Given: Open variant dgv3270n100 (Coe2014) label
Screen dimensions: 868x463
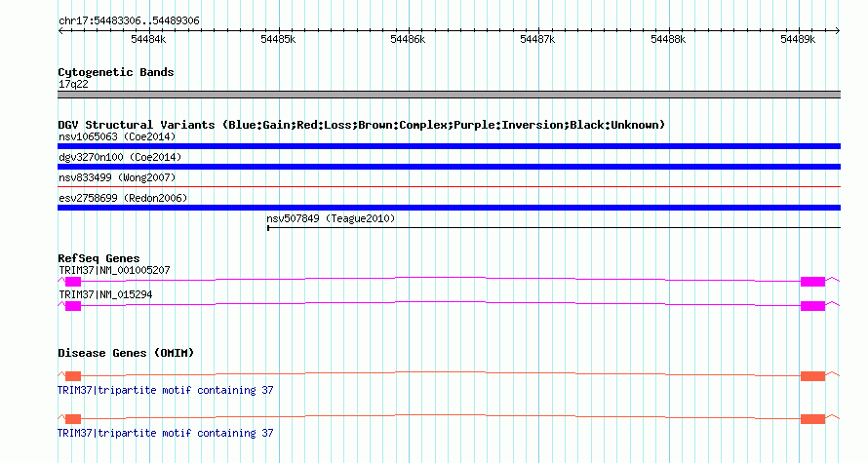Looking at the screenshot, I should pos(120,157).
